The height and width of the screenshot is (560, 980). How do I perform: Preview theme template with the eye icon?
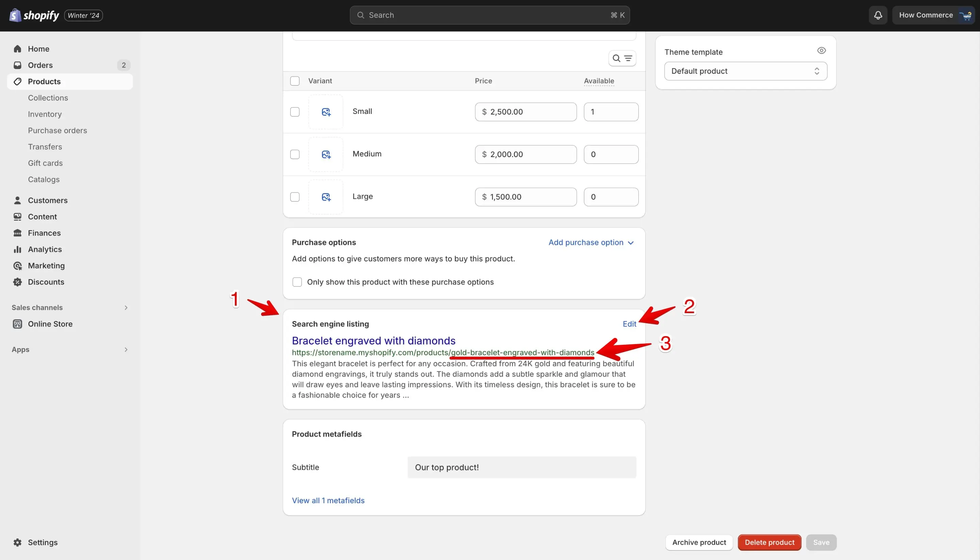click(821, 50)
